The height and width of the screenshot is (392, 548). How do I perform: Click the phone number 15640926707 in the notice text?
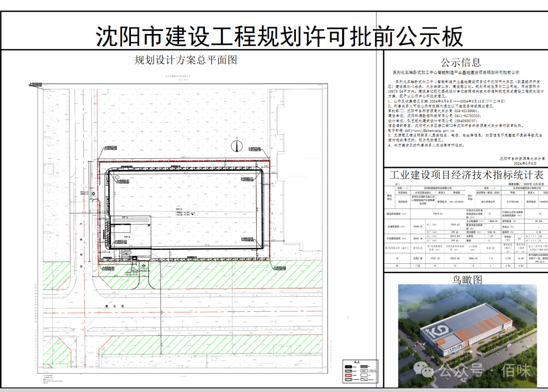point(464,121)
